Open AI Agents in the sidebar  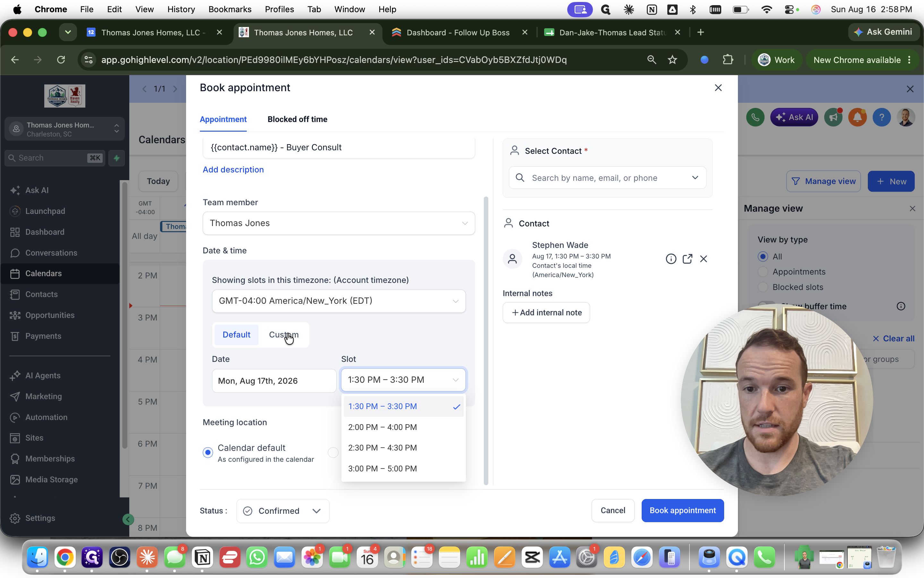pos(43,375)
